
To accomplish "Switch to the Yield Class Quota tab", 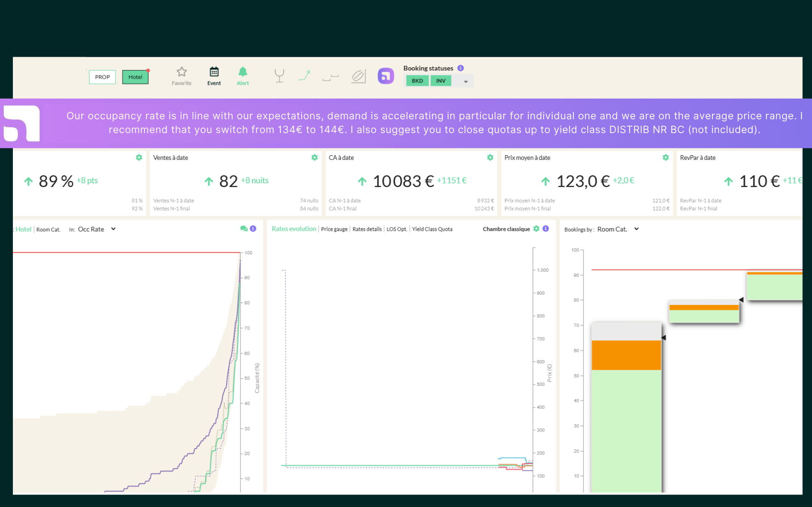I will click(x=432, y=229).
